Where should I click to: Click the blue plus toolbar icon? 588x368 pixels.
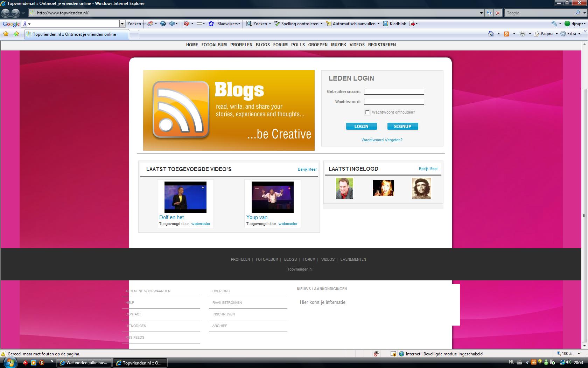[x=172, y=23]
